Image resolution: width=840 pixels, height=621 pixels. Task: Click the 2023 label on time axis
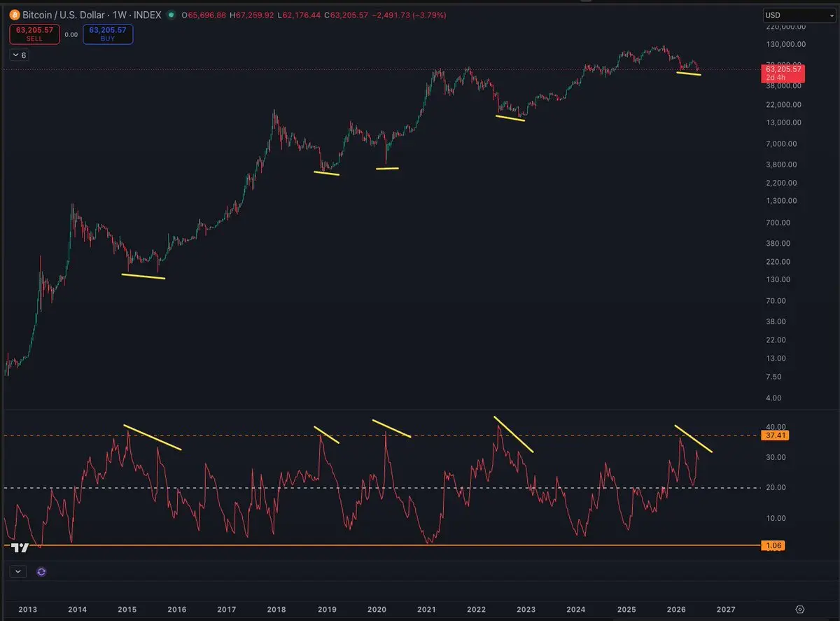click(526, 610)
